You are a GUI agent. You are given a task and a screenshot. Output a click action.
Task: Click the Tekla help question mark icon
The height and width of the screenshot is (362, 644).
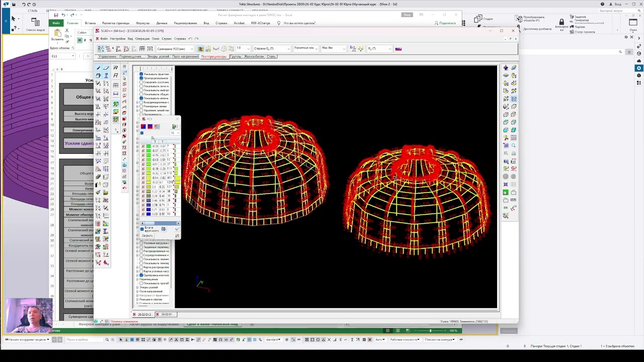tap(602, 4)
